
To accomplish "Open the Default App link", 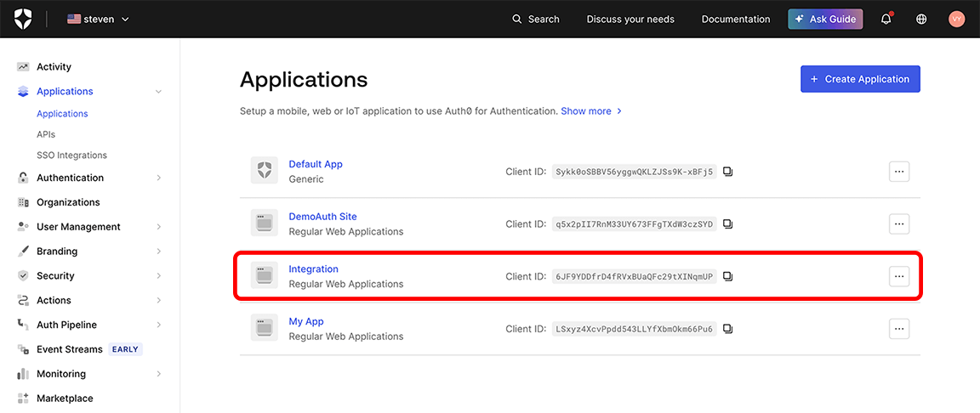I will (316, 164).
